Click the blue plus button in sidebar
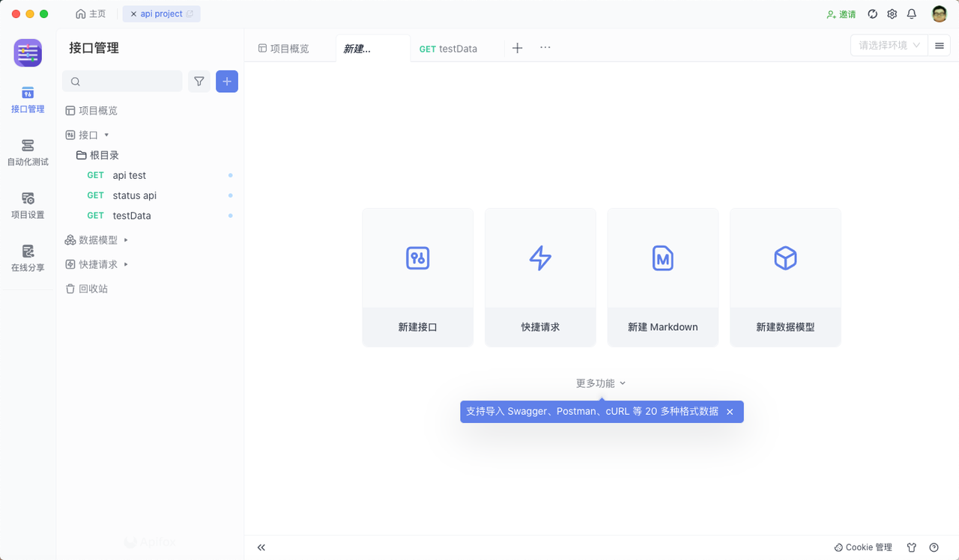The image size is (959, 560). click(x=227, y=82)
